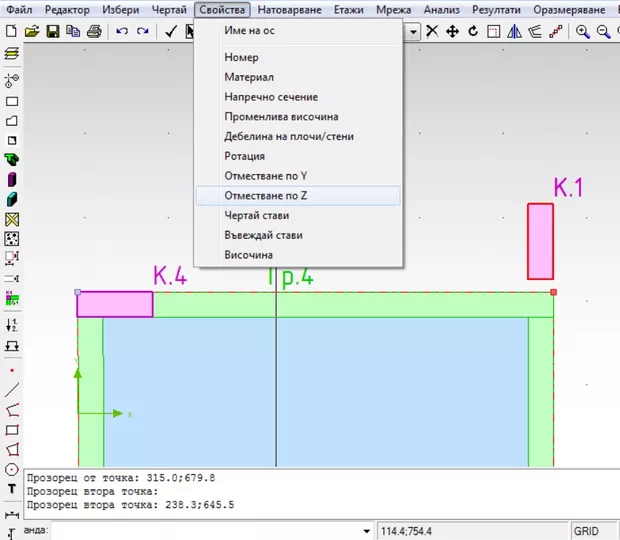Choose 'Отместване по Z' menu entry
Image resolution: width=620 pixels, height=540 pixels.
click(266, 196)
